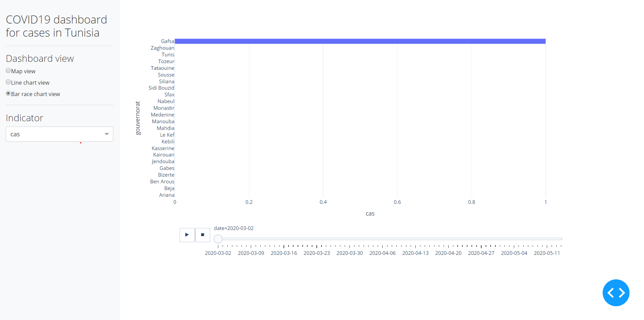
Task: Select the Map view radio option
Action: tap(8, 71)
